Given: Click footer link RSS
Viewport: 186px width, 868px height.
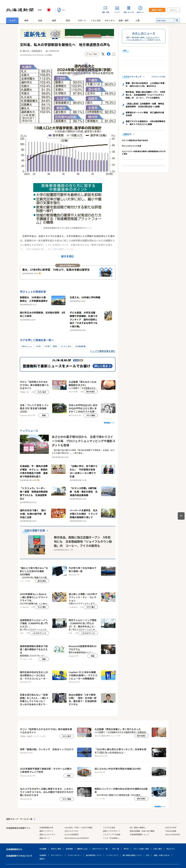Looking at the screenshot, I should click(x=147, y=855).
